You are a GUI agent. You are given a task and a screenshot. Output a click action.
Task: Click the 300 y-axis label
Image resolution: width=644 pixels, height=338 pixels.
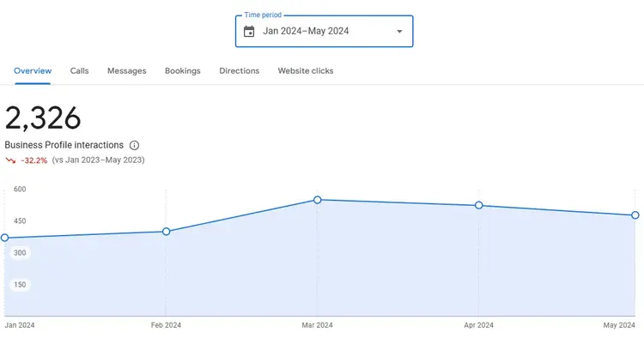[20, 253]
